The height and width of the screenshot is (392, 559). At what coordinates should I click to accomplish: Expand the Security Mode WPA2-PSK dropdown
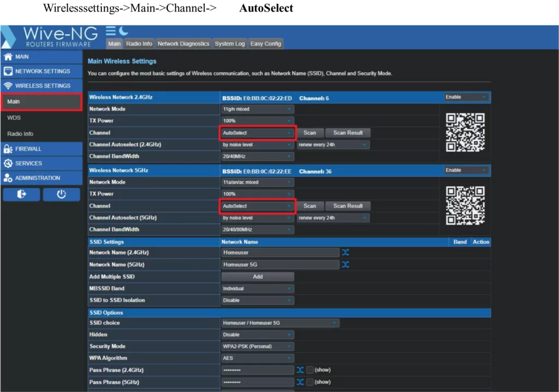click(x=257, y=347)
